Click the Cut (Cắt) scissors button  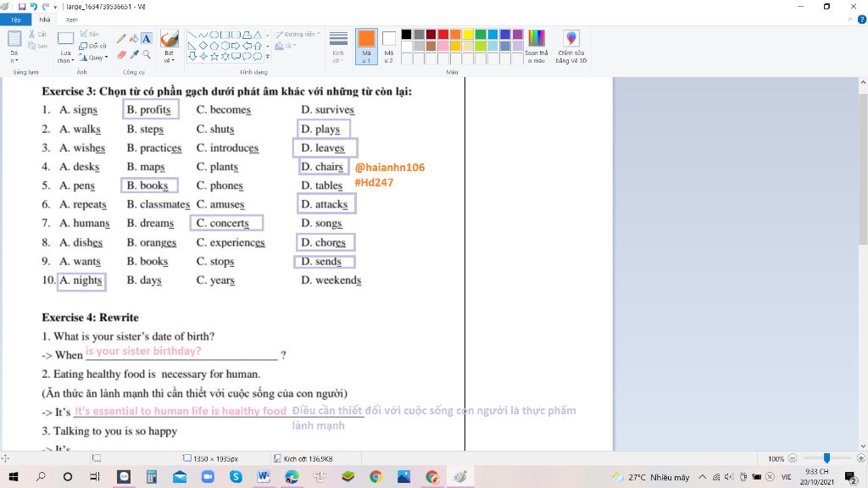pyautogui.click(x=37, y=34)
